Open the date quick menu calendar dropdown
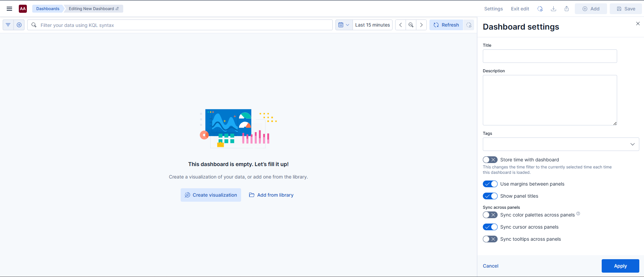Image resolution: width=644 pixels, height=277 pixels. (344, 25)
